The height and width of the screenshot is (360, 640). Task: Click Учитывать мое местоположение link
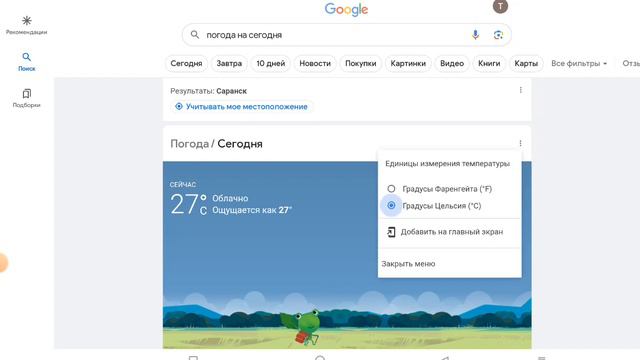click(x=247, y=107)
